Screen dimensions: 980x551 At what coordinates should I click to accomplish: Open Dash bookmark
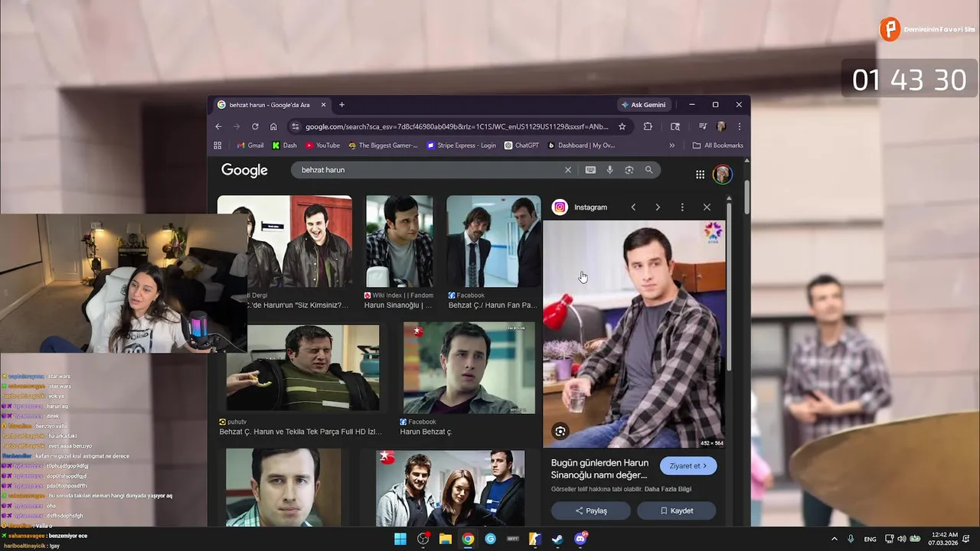(x=285, y=145)
